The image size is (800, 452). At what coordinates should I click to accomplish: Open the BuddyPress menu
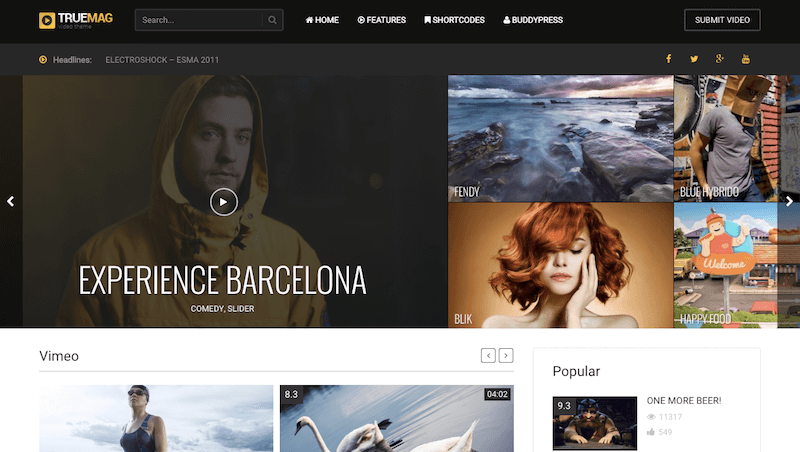[x=534, y=20]
